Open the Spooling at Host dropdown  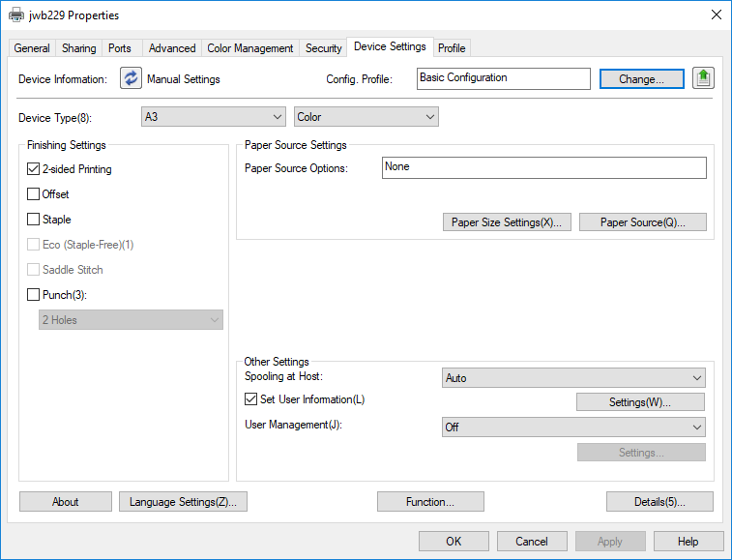[x=573, y=378]
